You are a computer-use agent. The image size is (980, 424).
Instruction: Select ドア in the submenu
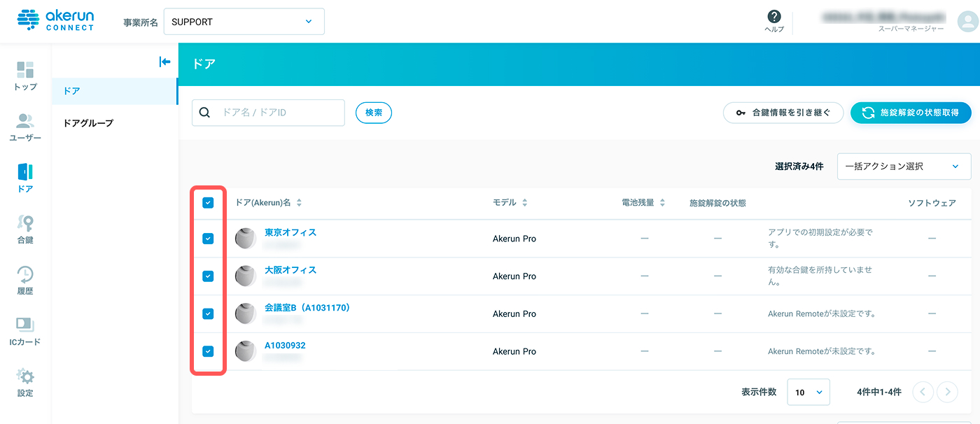pos(115,91)
